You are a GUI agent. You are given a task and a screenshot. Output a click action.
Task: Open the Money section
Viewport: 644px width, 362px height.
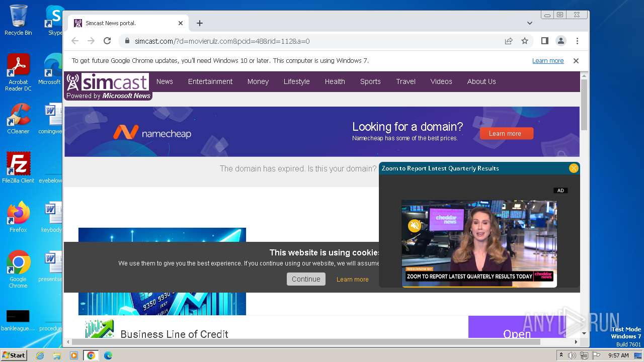pos(258,81)
